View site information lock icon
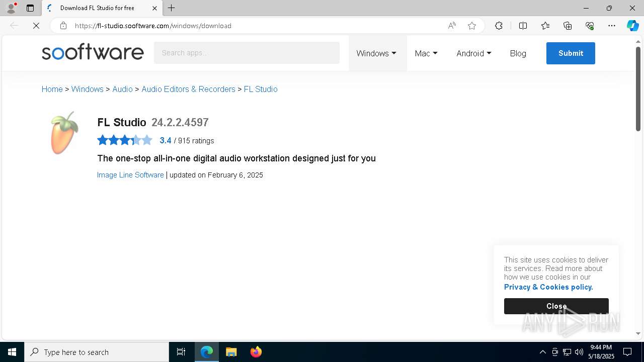This screenshot has height=362, width=644. pyautogui.click(x=63, y=26)
